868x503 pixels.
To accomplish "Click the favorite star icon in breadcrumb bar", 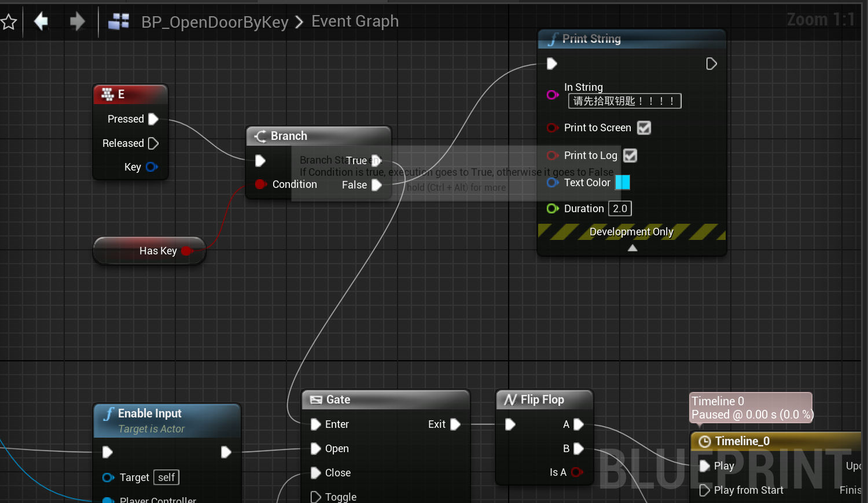I will tap(8, 23).
